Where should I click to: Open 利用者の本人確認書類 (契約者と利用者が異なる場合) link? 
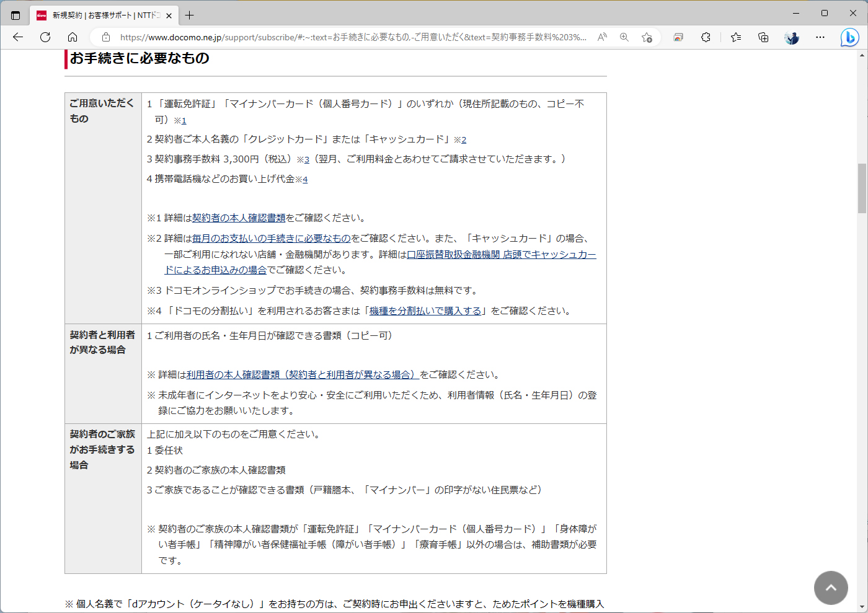[303, 375]
